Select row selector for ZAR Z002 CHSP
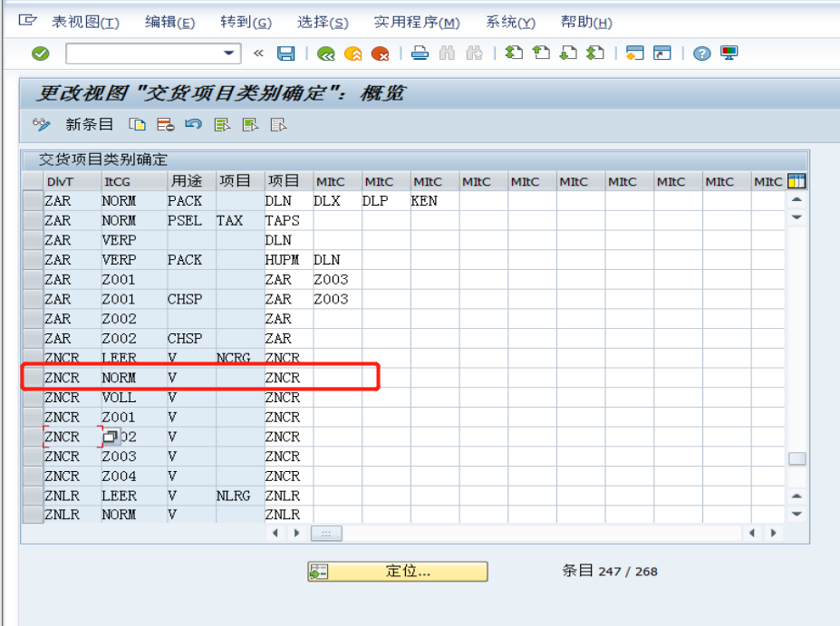The height and width of the screenshot is (626, 840). point(33,339)
